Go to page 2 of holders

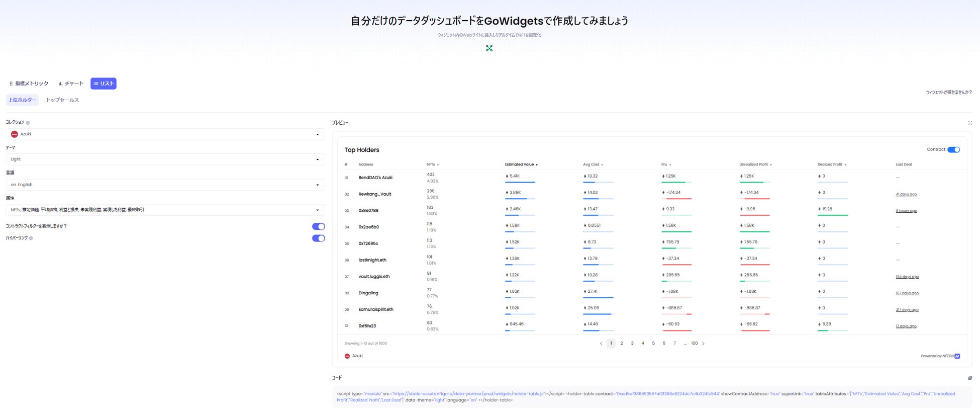pos(622,344)
